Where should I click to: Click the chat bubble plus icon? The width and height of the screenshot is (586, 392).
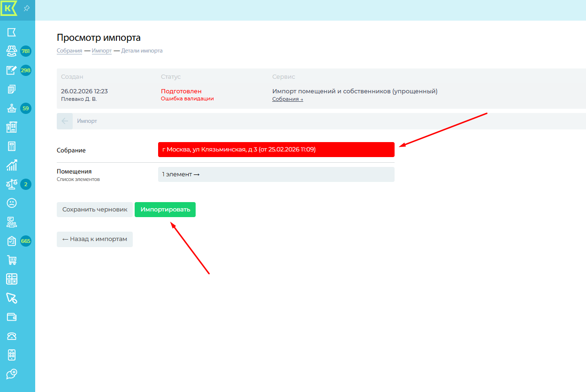[12, 374]
